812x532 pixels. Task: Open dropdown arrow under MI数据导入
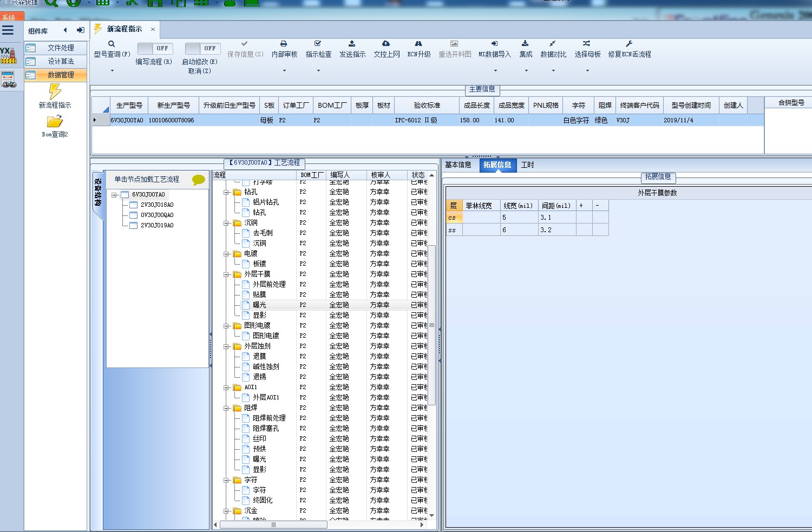click(495, 71)
